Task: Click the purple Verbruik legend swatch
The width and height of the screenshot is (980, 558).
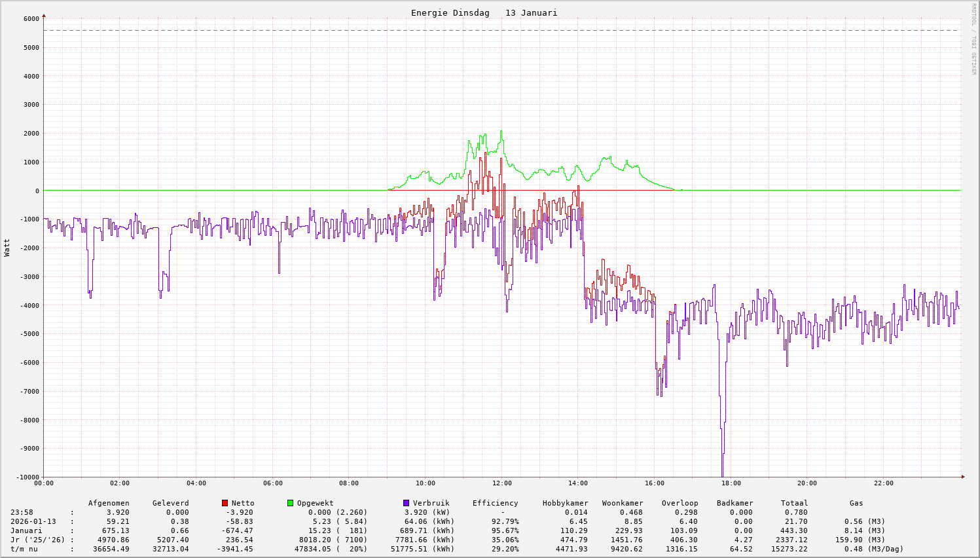Action: [406, 503]
